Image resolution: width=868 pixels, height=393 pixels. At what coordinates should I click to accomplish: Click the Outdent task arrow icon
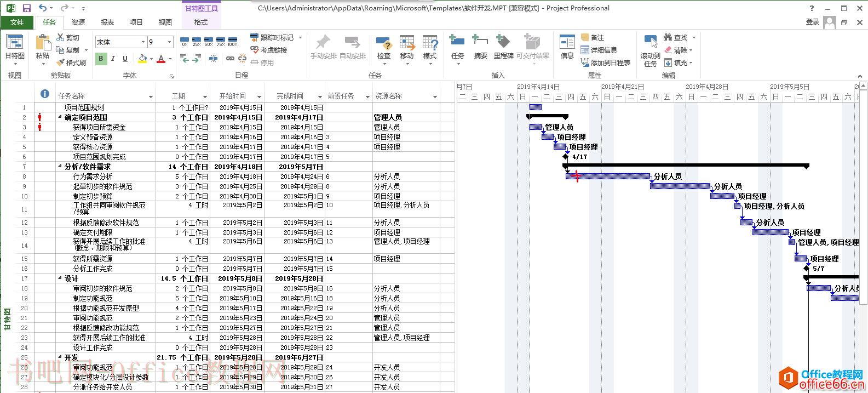(185, 59)
